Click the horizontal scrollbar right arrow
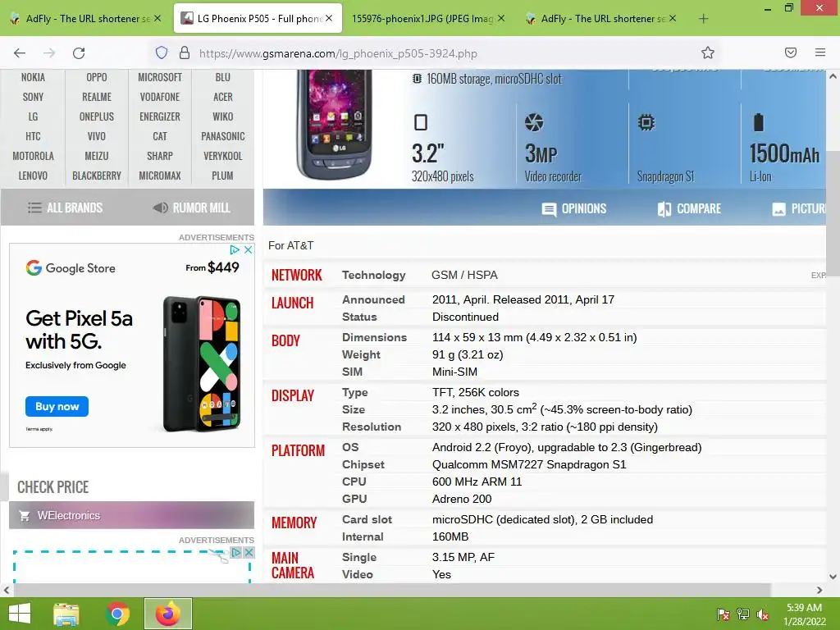The image size is (840, 630). pyautogui.click(x=819, y=591)
